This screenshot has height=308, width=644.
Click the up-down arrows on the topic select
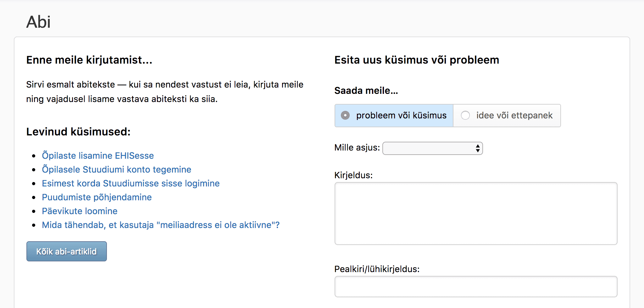pos(478,148)
